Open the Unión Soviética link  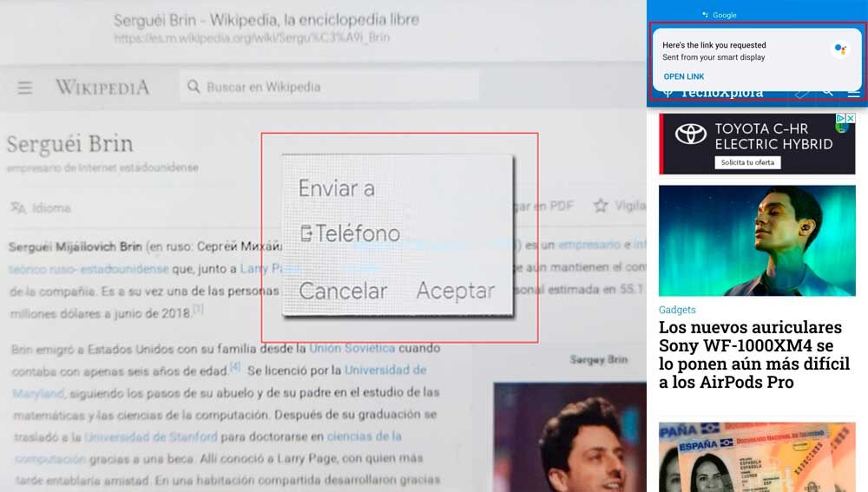pyautogui.click(x=352, y=348)
